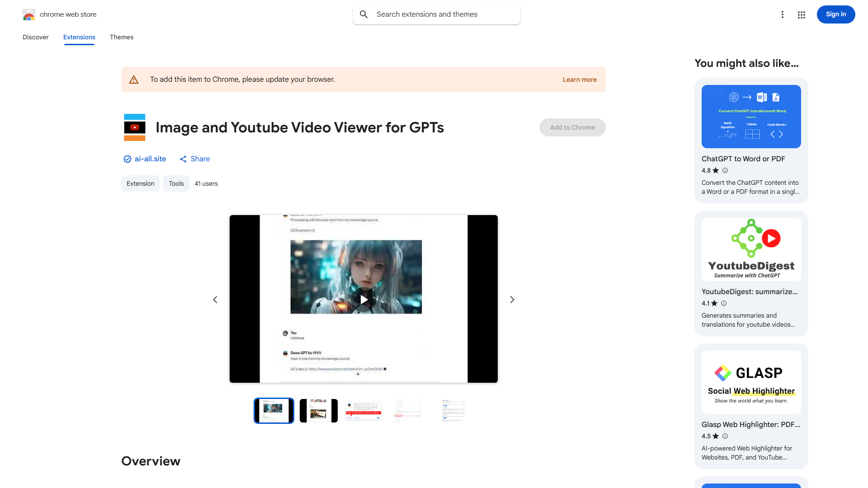
Task: Click the search magnifier icon
Action: point(364,14)
